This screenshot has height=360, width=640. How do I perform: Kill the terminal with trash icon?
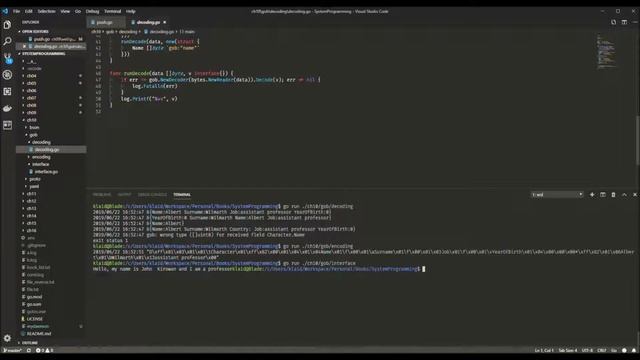click(613, 195)
